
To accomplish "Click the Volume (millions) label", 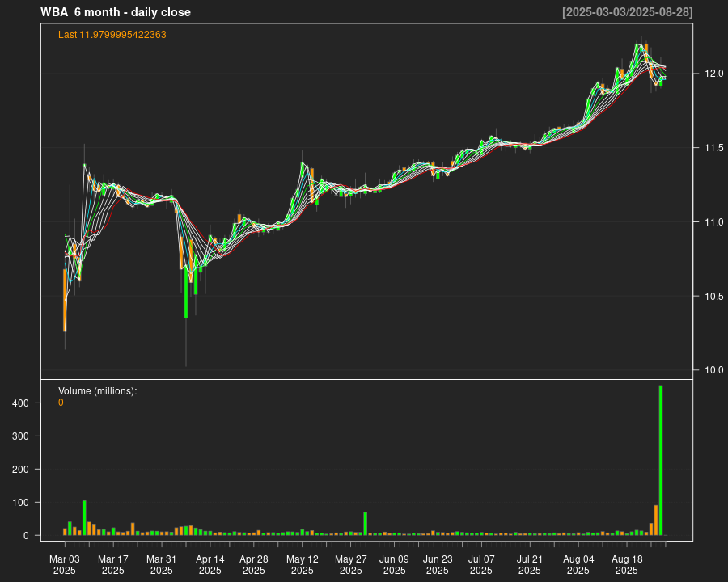I will point(98,391).
